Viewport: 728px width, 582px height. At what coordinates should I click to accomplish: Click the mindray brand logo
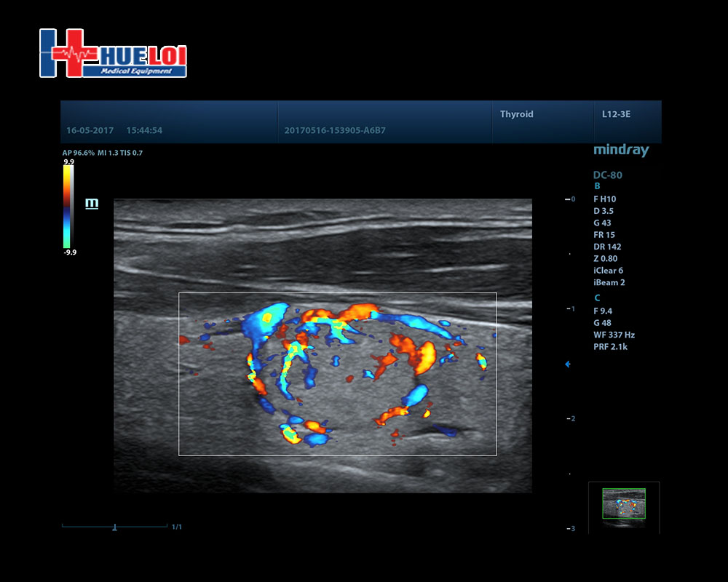621,150
